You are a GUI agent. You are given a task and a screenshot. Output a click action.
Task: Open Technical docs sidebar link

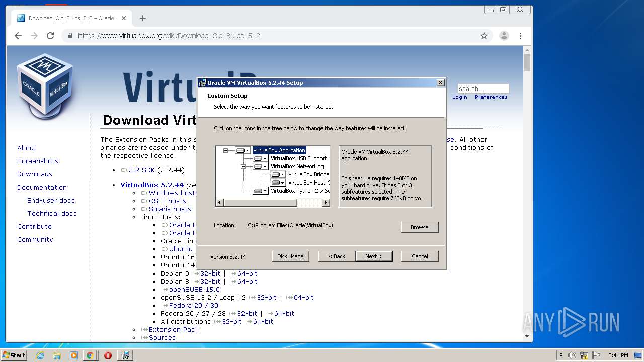[52, 213]
